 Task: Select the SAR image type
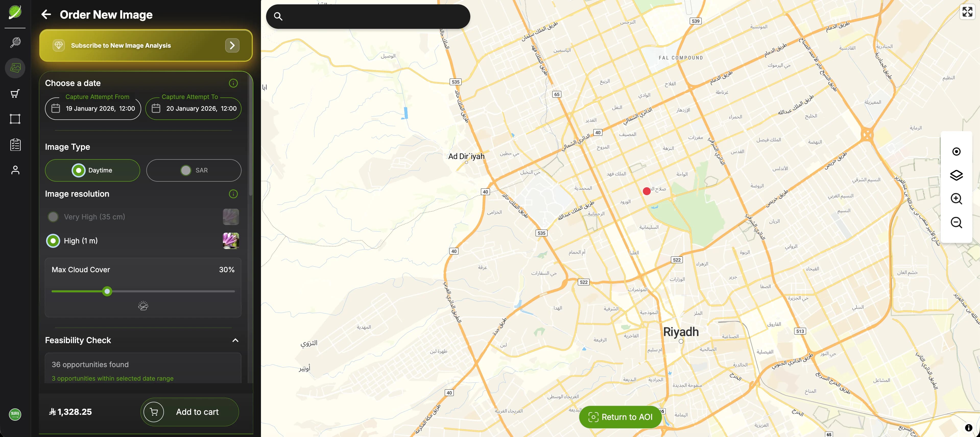(x=194, y=170)
